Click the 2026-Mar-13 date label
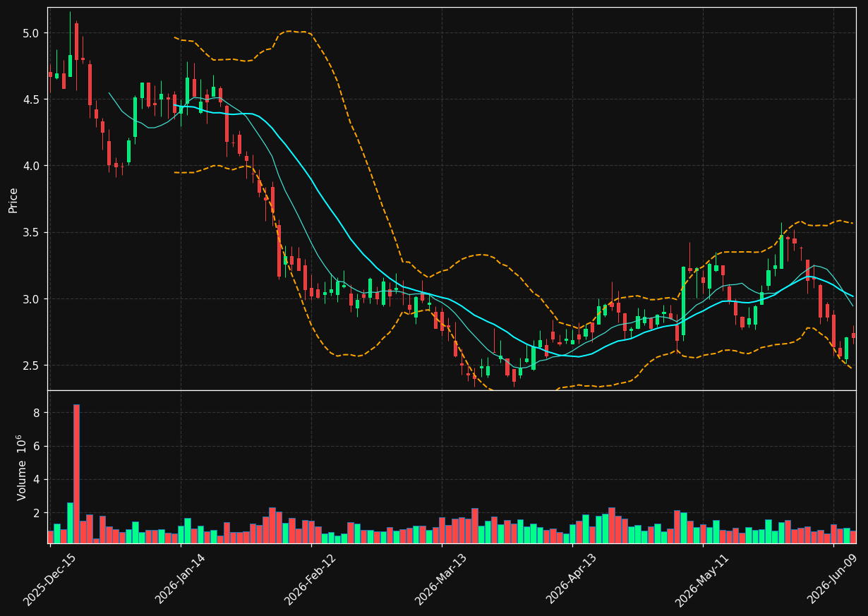 pos(441,579)
